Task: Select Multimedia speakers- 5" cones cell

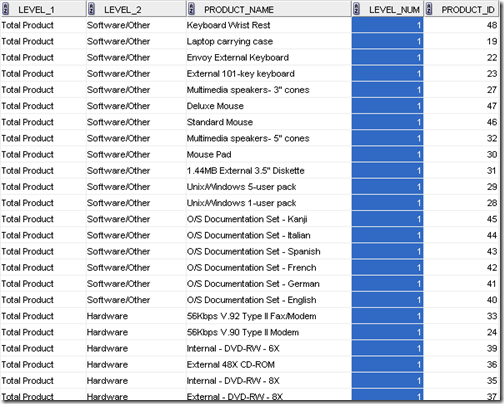Action: [269, 138]
